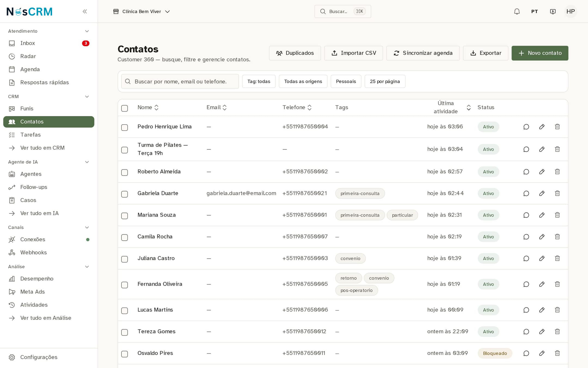
Task: Click the Novo contato button
Action: click(540, 53)
